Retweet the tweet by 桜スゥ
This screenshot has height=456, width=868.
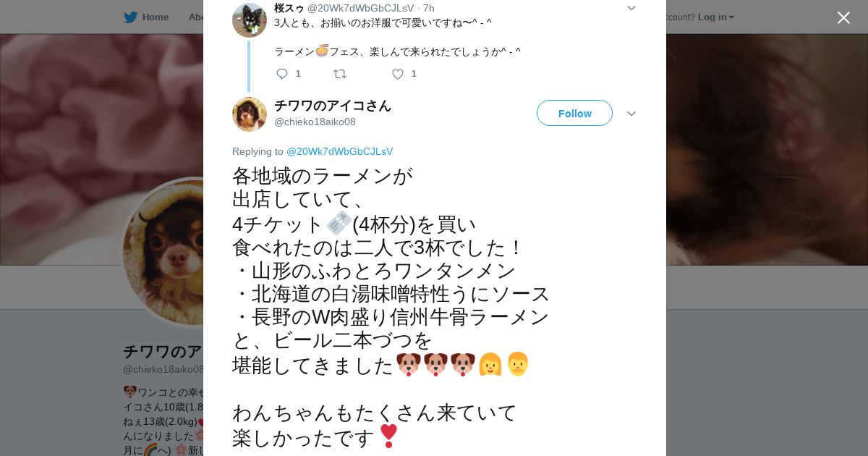pyautogui.click(x=340, y=74)
